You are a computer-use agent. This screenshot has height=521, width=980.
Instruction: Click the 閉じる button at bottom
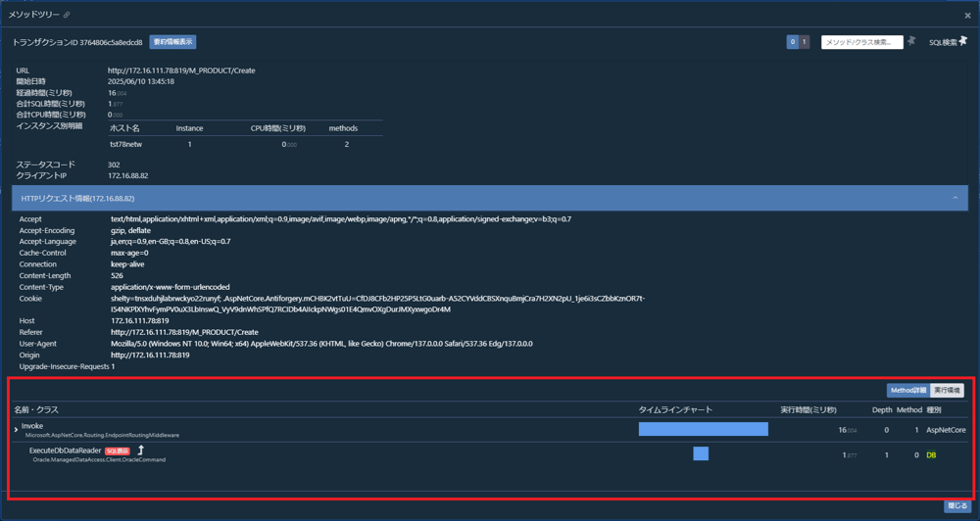956,506
